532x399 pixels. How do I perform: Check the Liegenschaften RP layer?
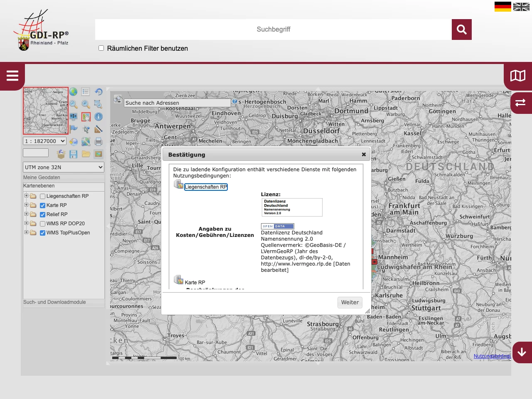(x=42, y=196)
